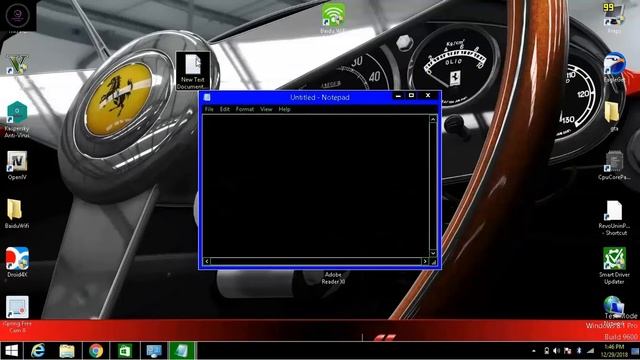The height and width of the screenshot is (360, 640).
Task: Select the BaiduWifi folder icon
Action: 16,213
